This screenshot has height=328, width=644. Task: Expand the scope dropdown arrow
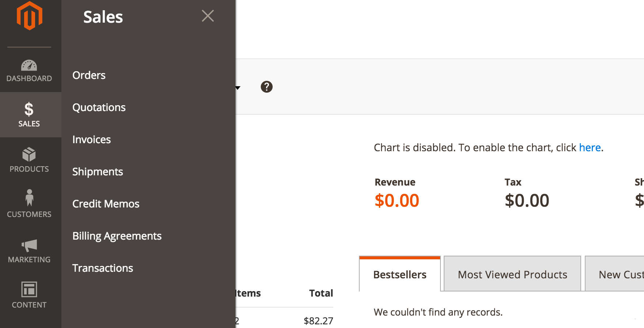(238, 88)
